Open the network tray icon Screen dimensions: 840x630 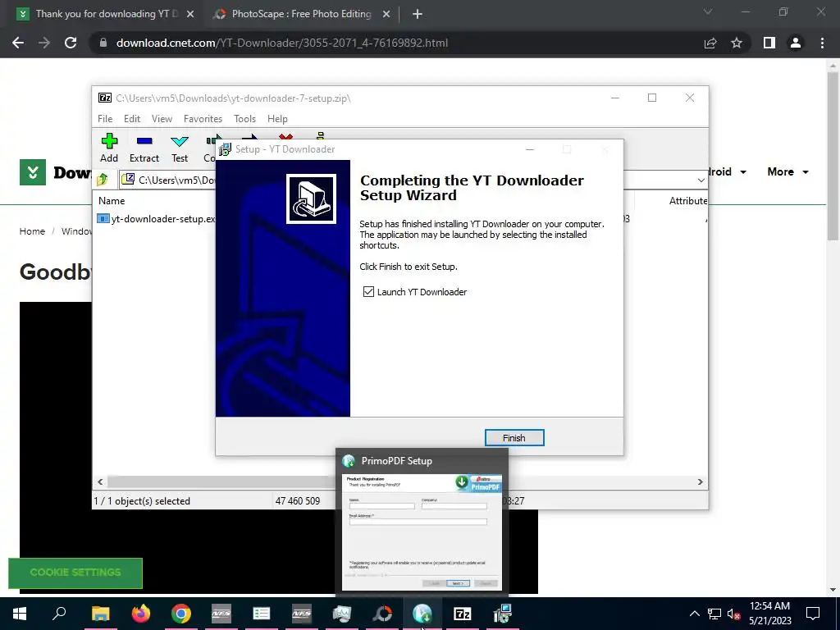tap(714, 614)
